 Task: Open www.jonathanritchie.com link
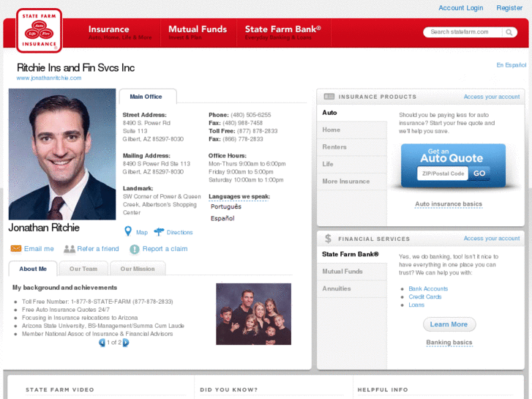(49, 78)
